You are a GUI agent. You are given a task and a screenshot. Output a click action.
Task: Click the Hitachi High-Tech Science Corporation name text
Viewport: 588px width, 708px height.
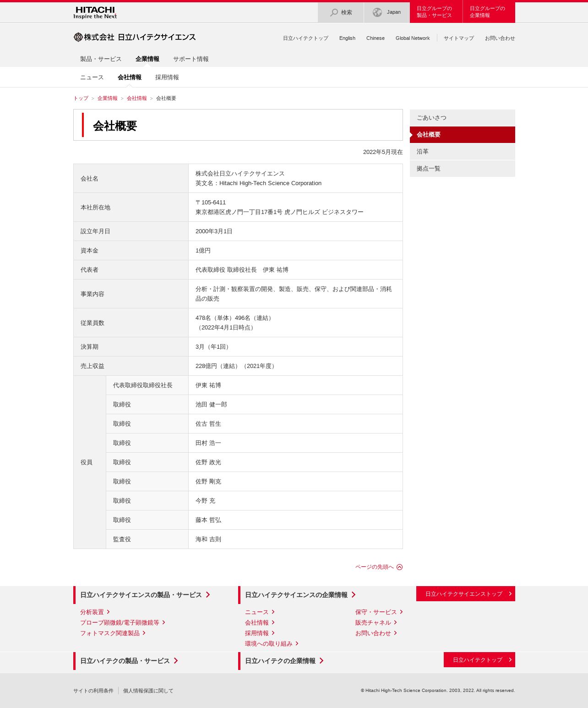270,183
